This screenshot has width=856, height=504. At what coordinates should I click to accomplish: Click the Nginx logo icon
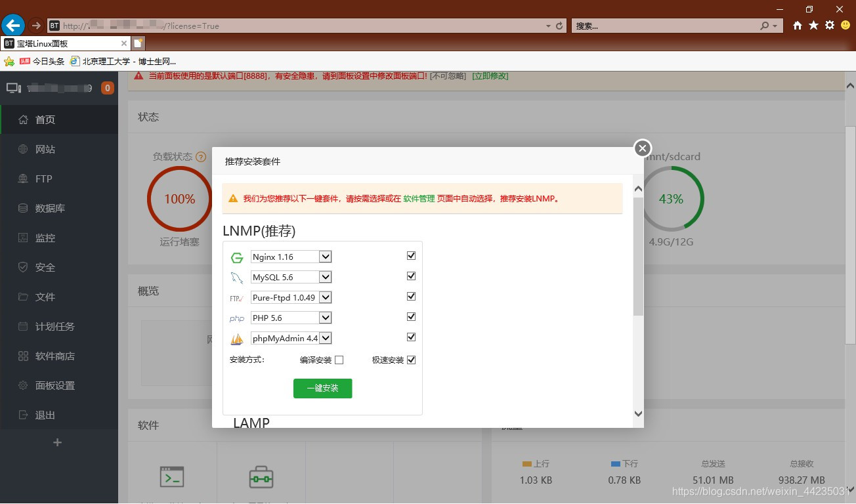point(237,258)
